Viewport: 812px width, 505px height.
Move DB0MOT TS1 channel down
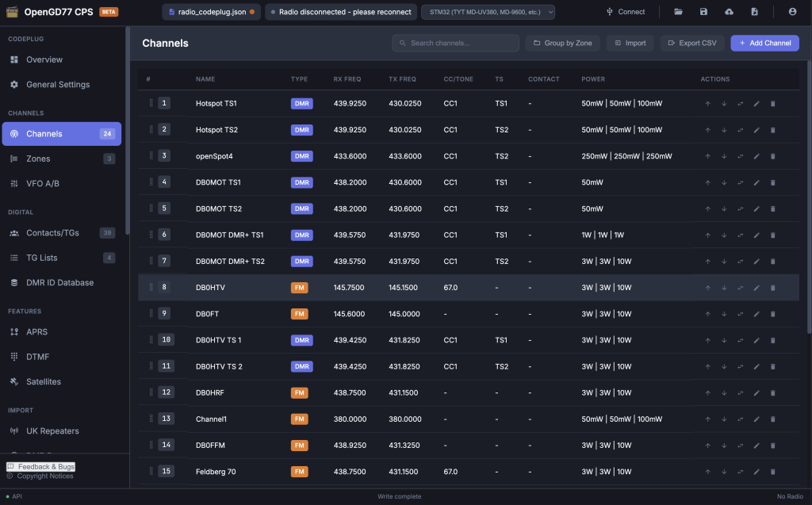click(724, 182)
